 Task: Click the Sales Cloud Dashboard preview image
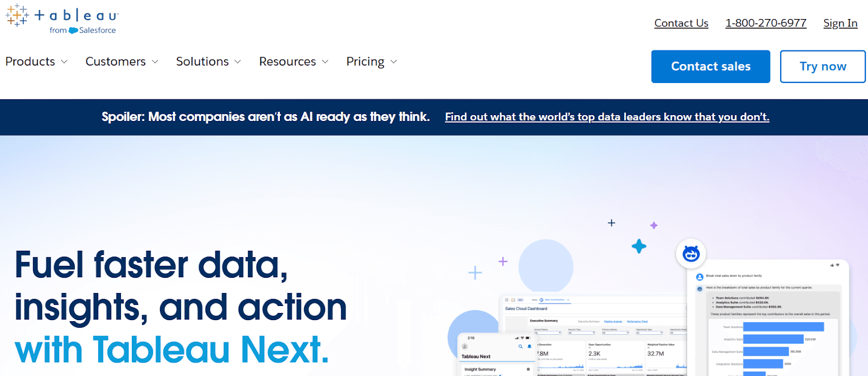tap(594, 335)
